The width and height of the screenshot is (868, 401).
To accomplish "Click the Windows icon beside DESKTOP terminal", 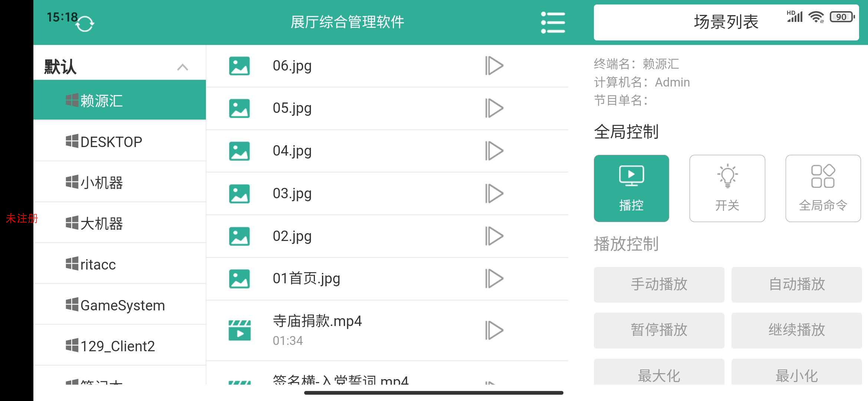I will coord(72,141).
